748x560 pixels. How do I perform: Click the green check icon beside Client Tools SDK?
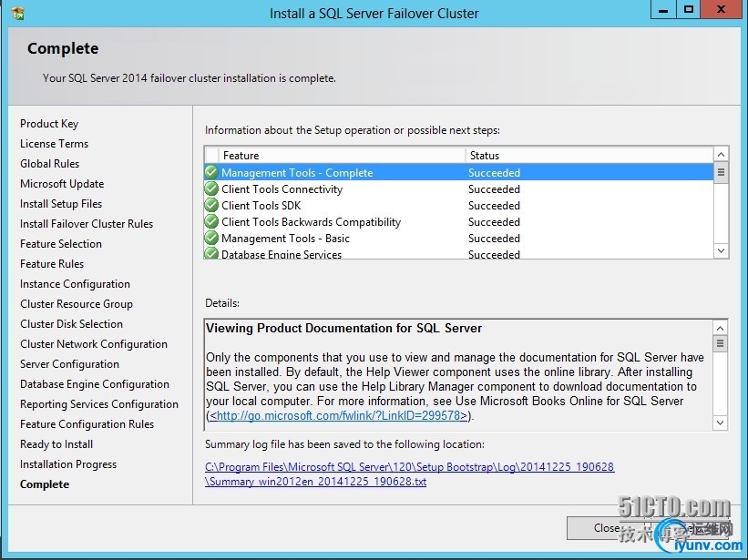pyautogui.click(x=211, y=205)
